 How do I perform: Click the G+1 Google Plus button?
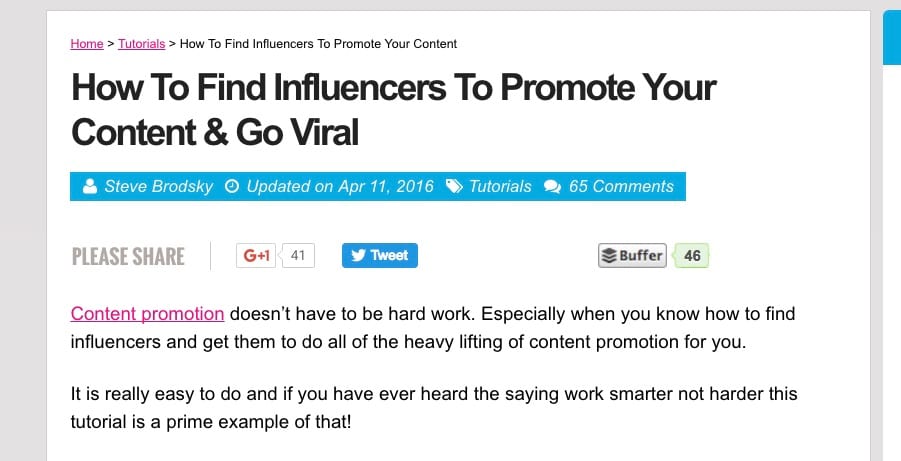tap(256, 255)
